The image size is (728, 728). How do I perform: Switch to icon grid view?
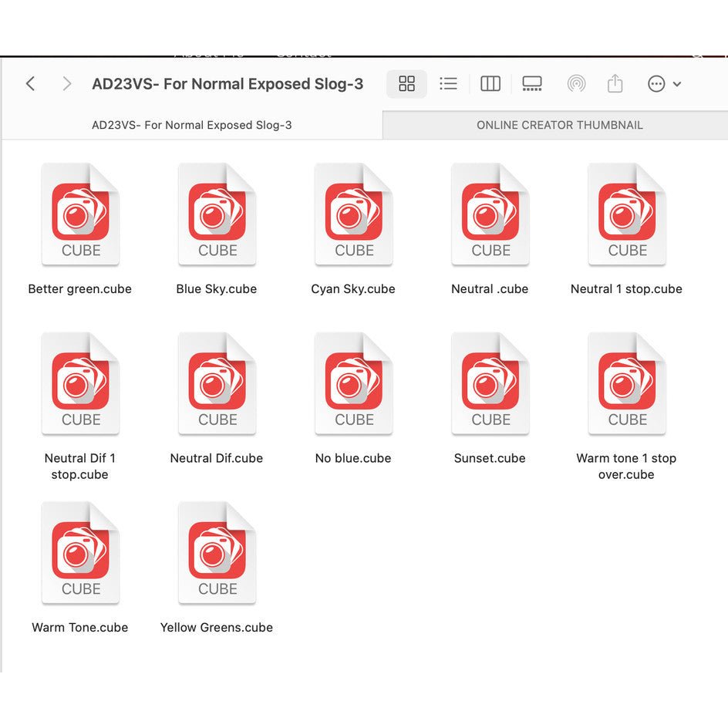pyautogui.click(x=406, y=83)
